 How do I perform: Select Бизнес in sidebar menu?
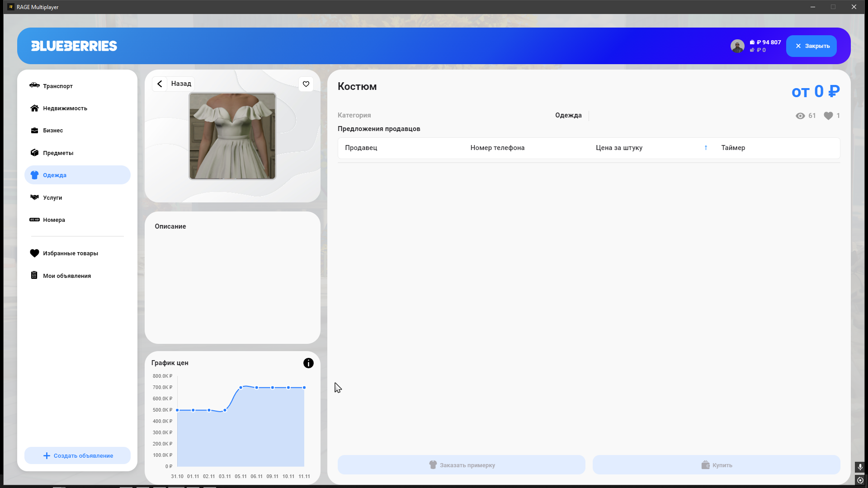pos(53,131)
